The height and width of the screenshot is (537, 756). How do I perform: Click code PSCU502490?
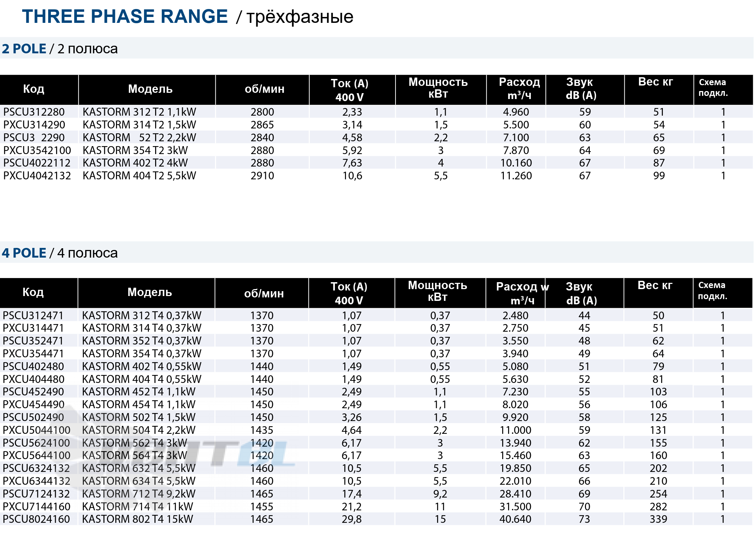(x=34, y=417)
